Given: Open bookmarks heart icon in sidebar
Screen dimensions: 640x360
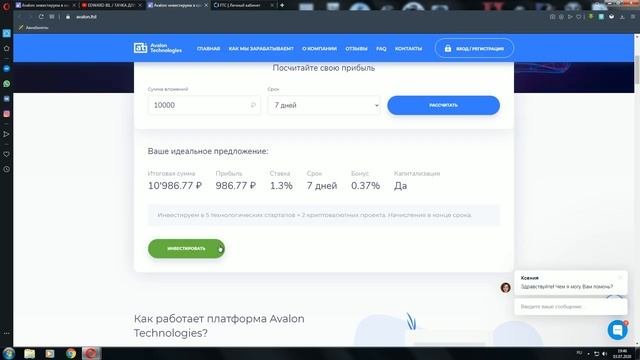Looking at the screenshot, I should [x=7, y=154].
